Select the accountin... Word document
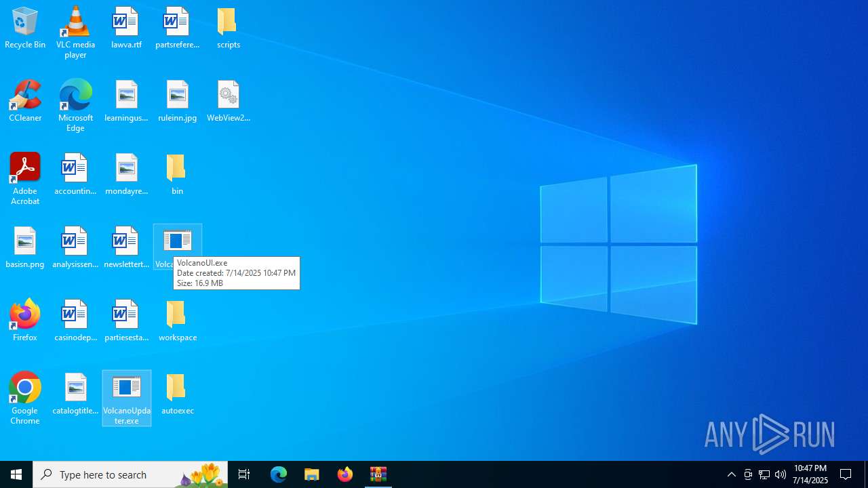Viewport: 868px width, 488px height. (75, 175)
